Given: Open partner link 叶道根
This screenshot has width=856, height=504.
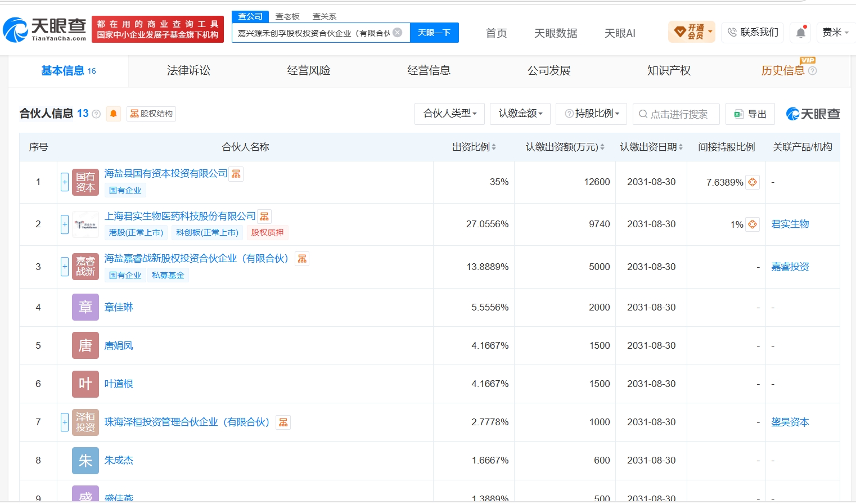Looking at the screenshot, I should [119, 384].
